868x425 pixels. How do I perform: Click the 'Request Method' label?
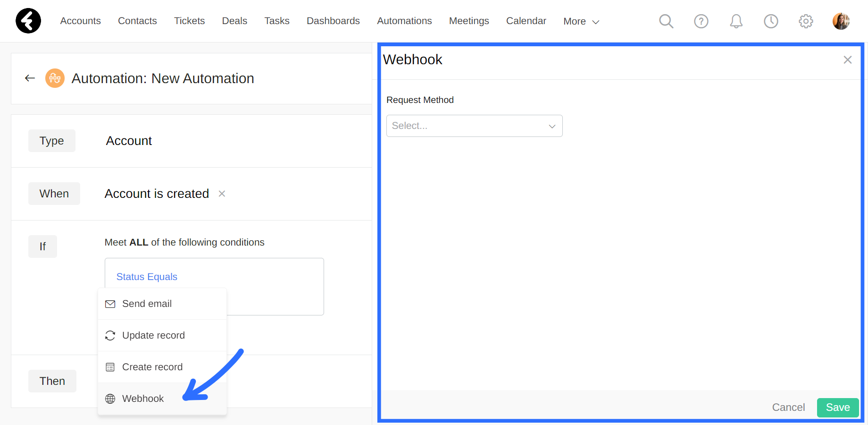(x=420, y=100)
